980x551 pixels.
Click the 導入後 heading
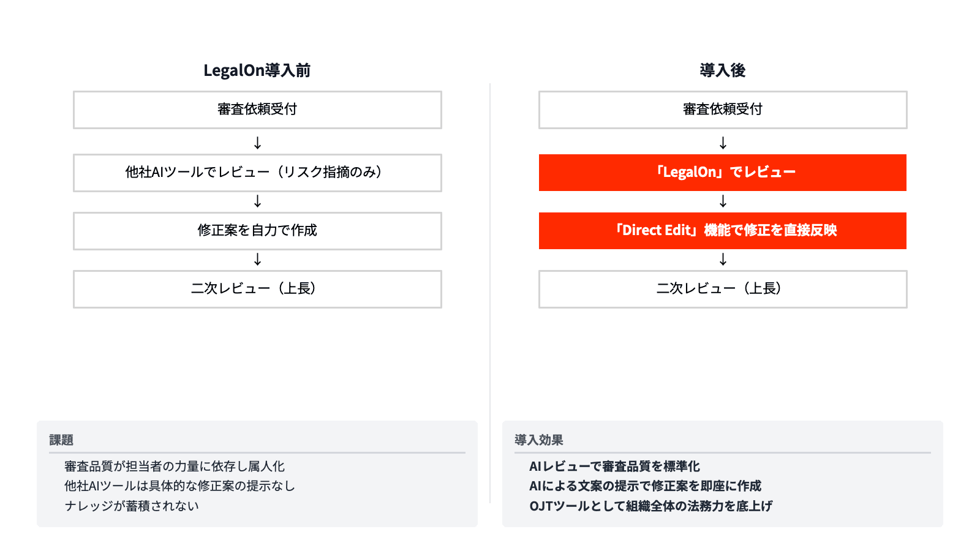click(723, 70)
